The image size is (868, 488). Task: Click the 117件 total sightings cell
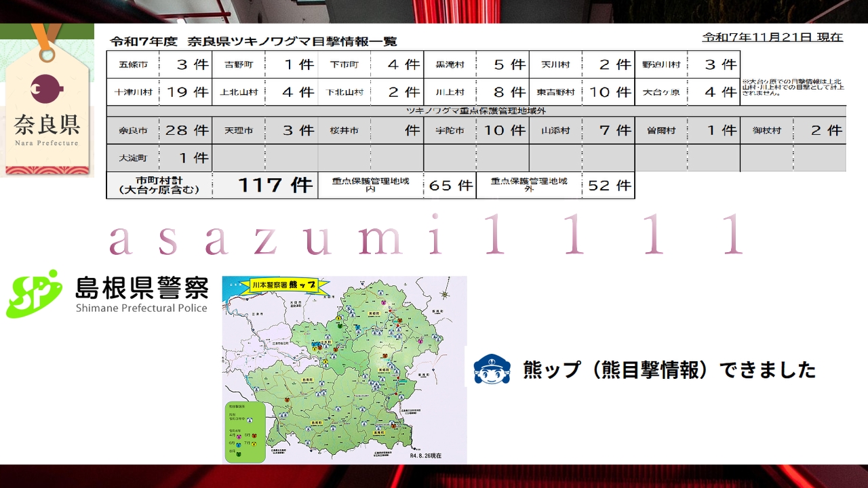273,185
